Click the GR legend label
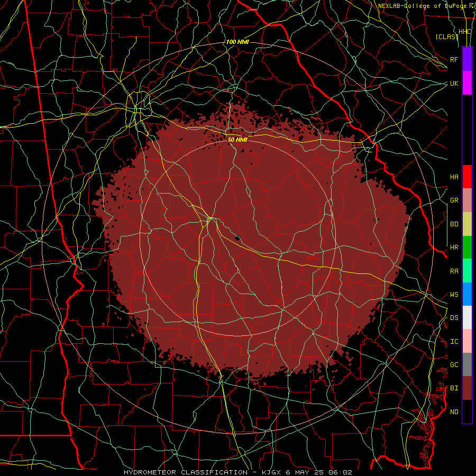Viewport: 476px width, 476px height. 454,200
